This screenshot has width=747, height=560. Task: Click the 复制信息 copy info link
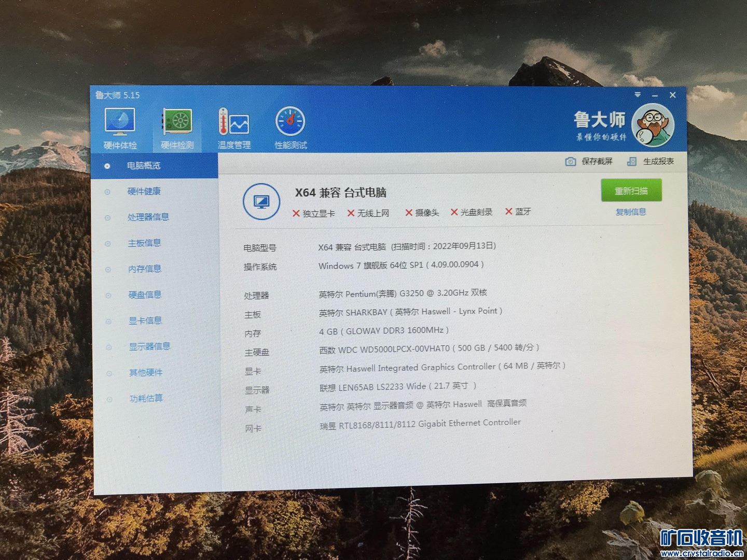pyautogui.click(x=631, y=212)
